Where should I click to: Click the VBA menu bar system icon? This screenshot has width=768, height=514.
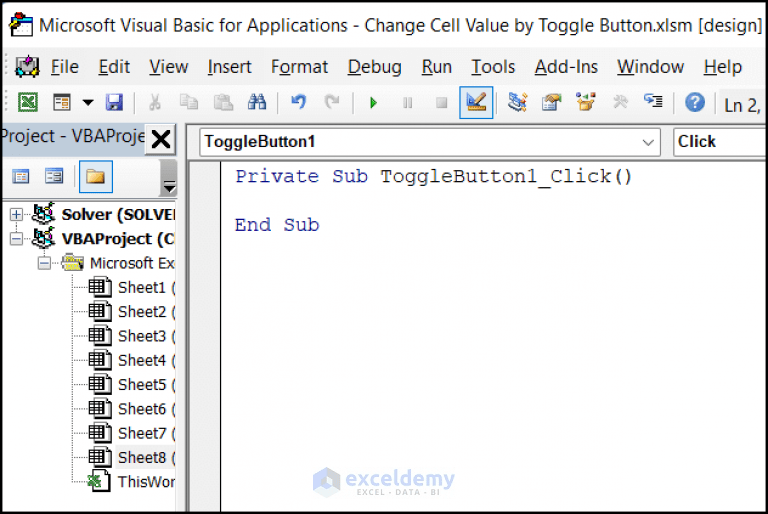(x=27, y=66)
